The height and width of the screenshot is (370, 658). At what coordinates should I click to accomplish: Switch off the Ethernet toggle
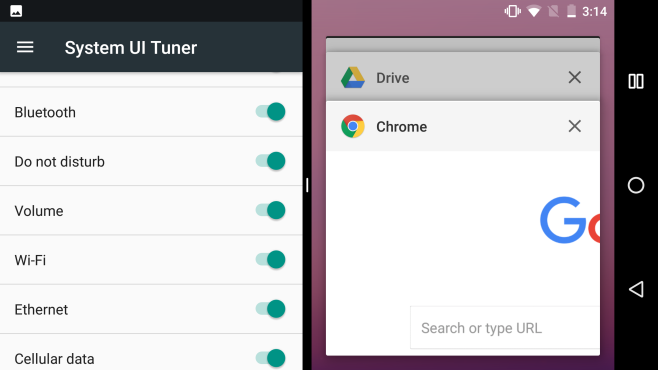click(271, 309)
